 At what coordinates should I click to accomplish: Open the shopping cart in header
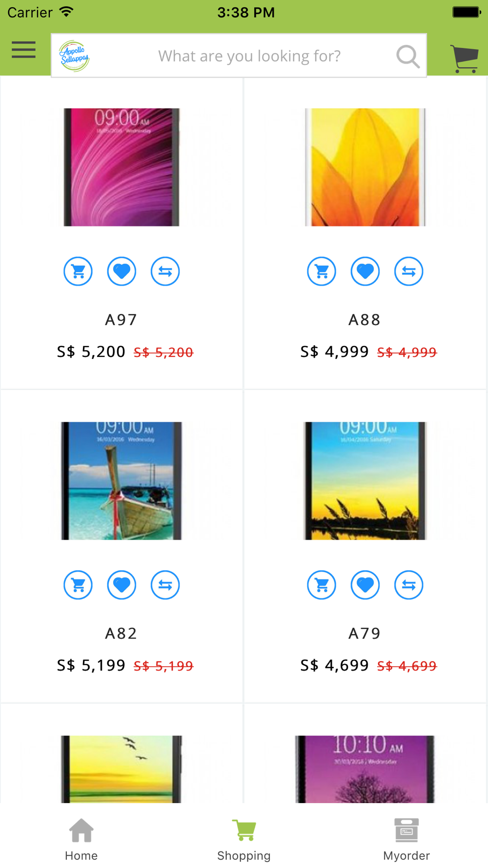464,59
